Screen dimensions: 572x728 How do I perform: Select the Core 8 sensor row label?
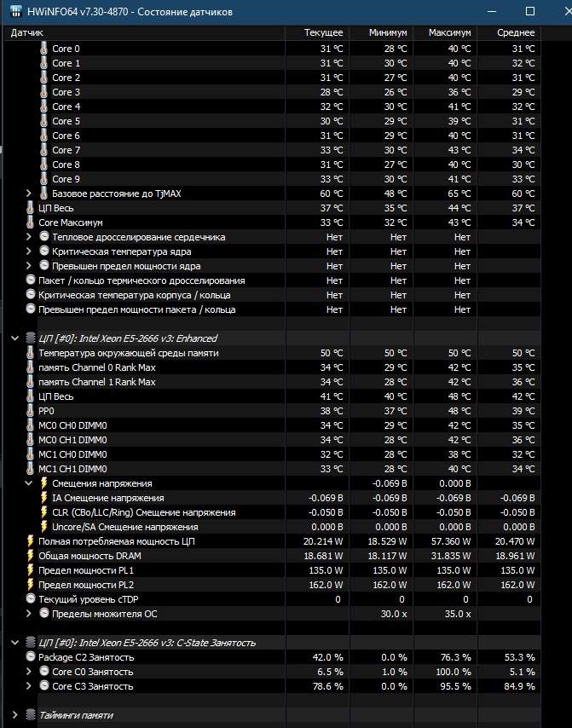click(x=66, y=165)
